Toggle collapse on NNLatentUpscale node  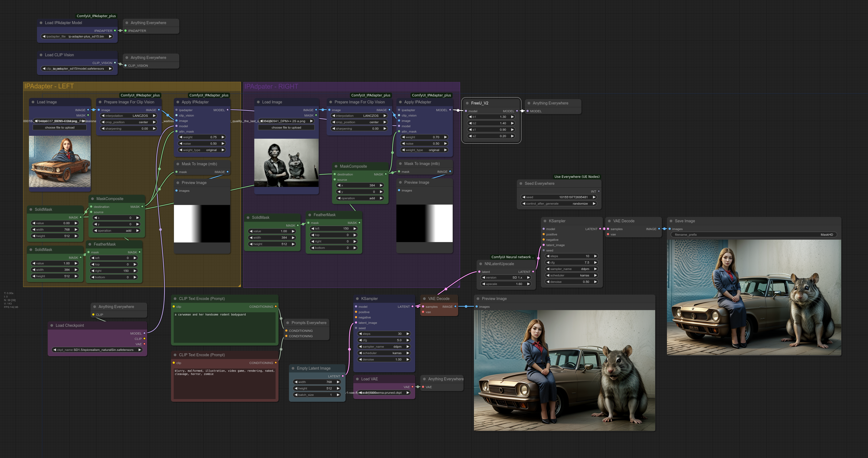click(x=480, y=264)
